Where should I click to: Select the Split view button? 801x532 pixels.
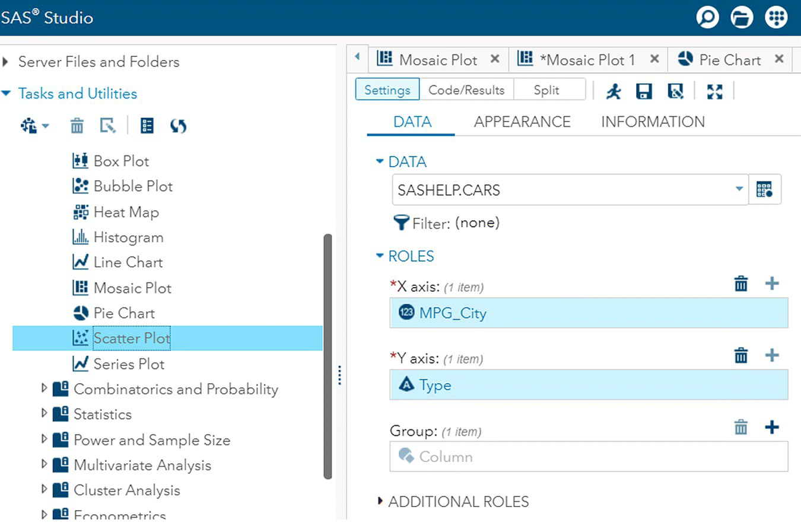[x=549, y=90]
